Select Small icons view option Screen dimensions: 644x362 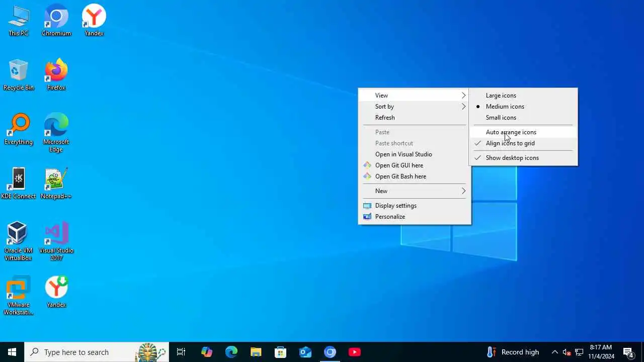(523, 118)
